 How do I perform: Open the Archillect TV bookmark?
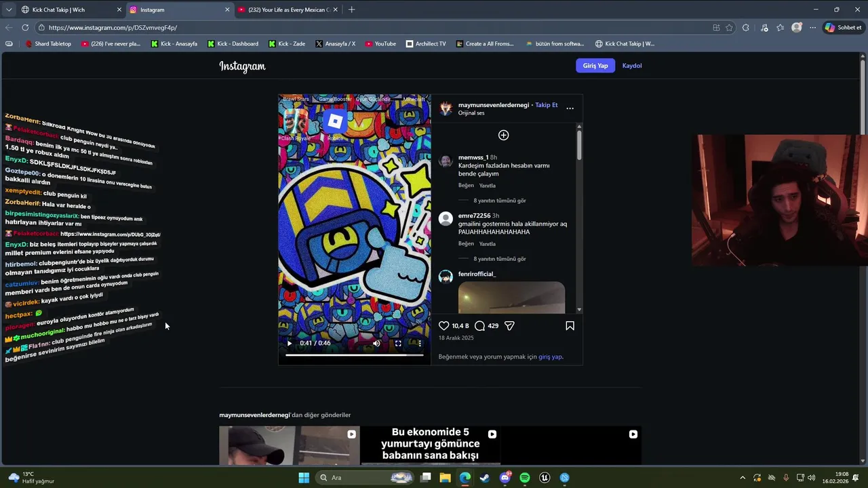tap(426, 44)
